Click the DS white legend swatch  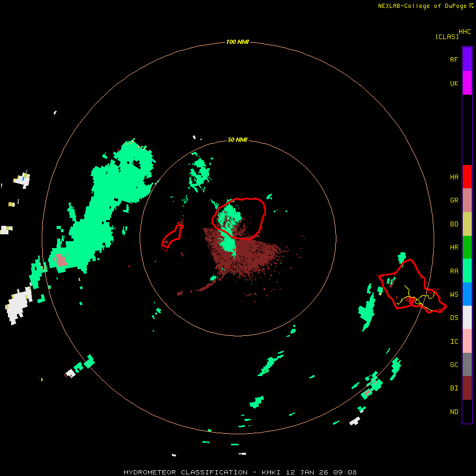467,317
